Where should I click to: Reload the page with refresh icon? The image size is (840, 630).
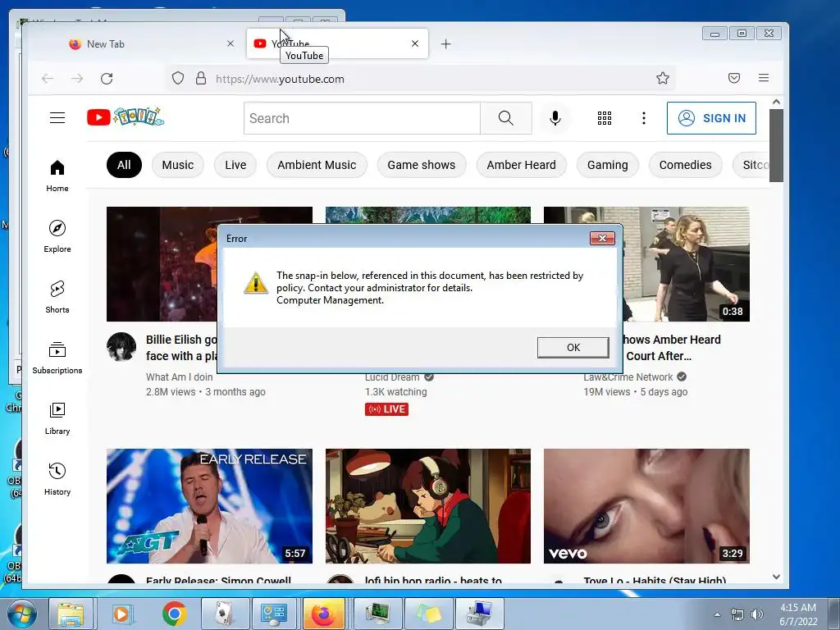point(107,79)
